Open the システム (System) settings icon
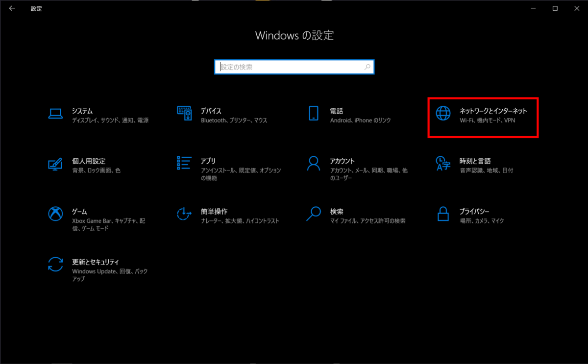The width and height of the screenshot is (588, 364). (x=55, y=114)
